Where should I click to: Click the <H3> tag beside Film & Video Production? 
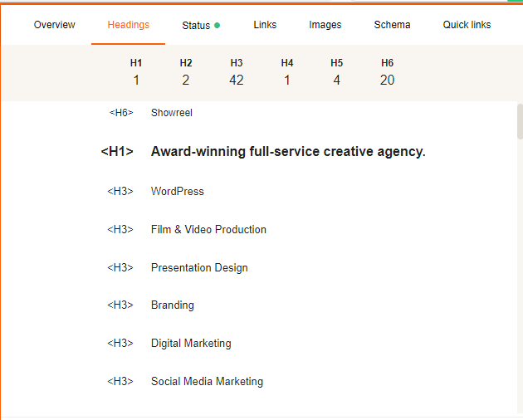click(x=120, y=230)
